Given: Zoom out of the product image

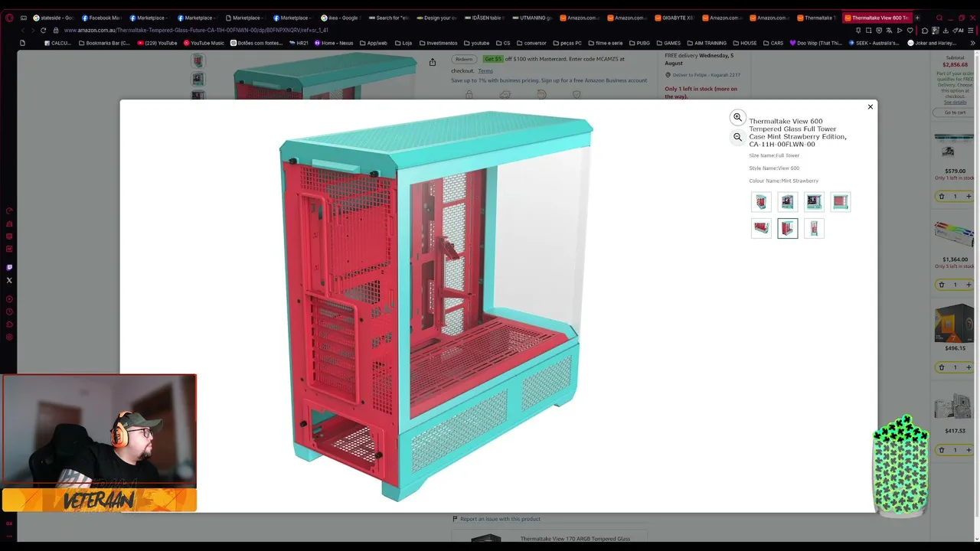Looking at the screenshot, I should [737, 137].
